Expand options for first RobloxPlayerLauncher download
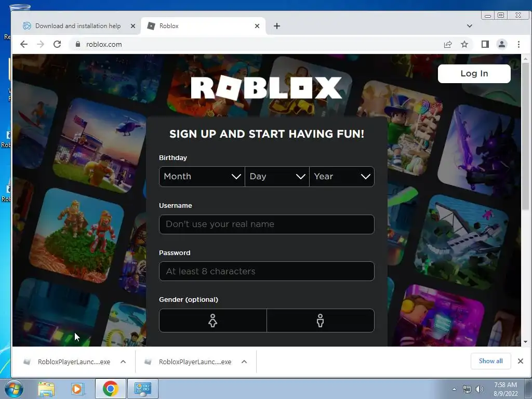Viewport: 532px width, 399px height. pyautogui.click(x=123, y=362)
